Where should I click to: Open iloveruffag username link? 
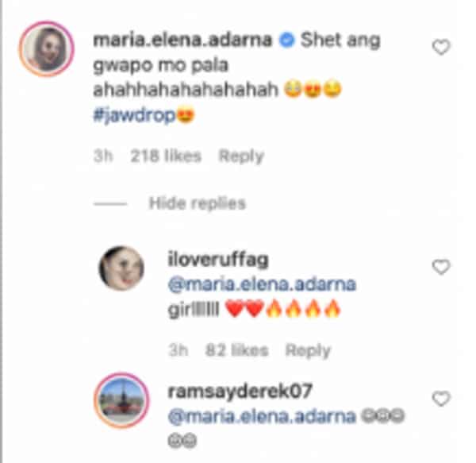[x=218, y=260]
